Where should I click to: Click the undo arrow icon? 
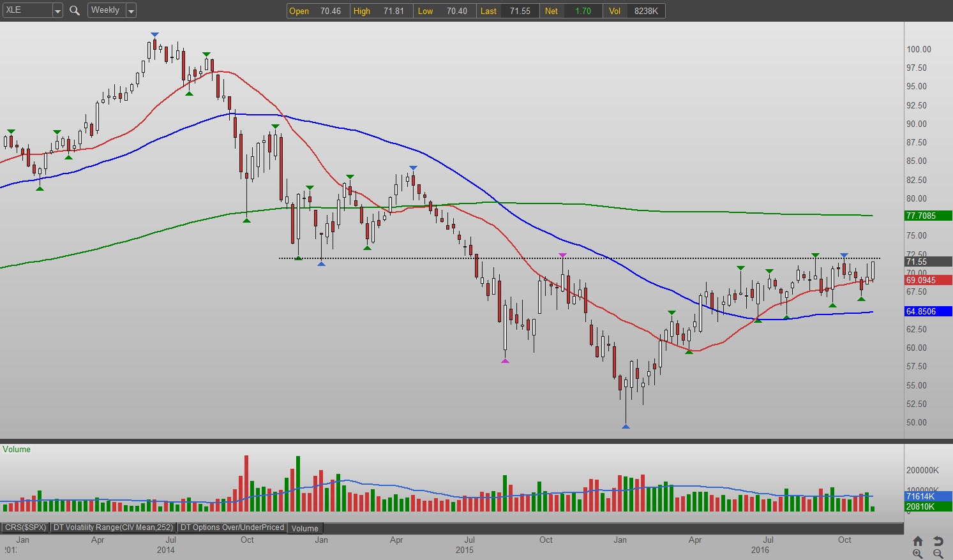coord(938,541)
